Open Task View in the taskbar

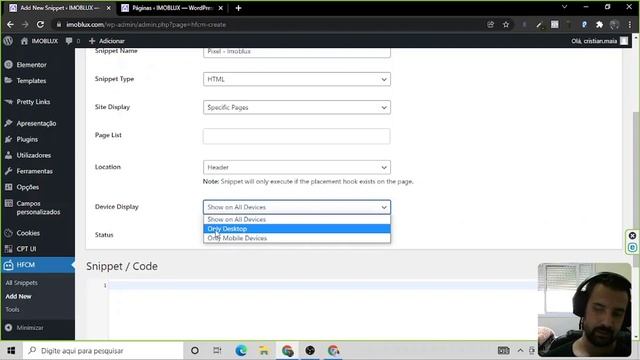click(217, 351)
